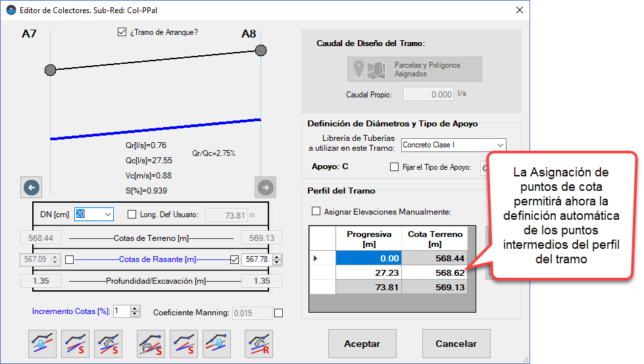Image resolution: width=644 pixels, height=364 pixels.
Task: Enable Long. Def Usuario checkbox
Action: pos(132,214)
